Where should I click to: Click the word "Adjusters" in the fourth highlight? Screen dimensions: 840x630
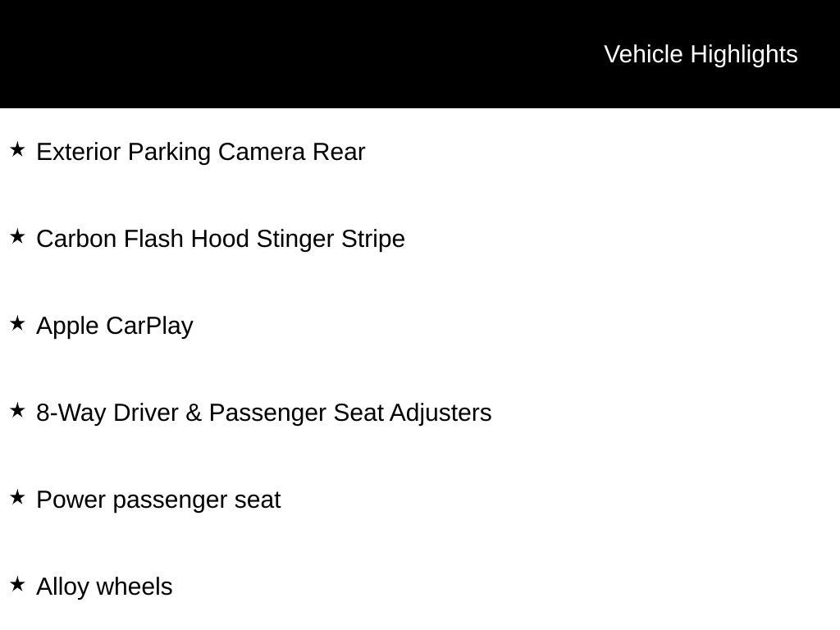(441, 413)
